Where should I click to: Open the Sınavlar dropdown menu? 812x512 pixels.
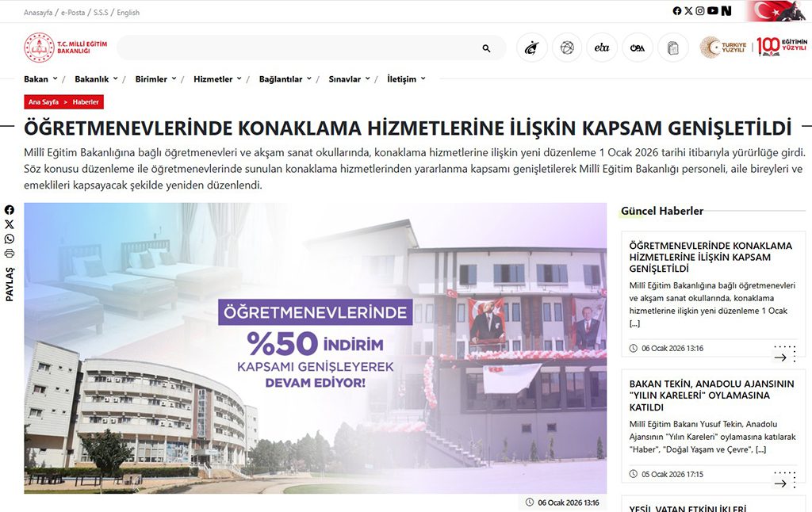pos(349,79)
